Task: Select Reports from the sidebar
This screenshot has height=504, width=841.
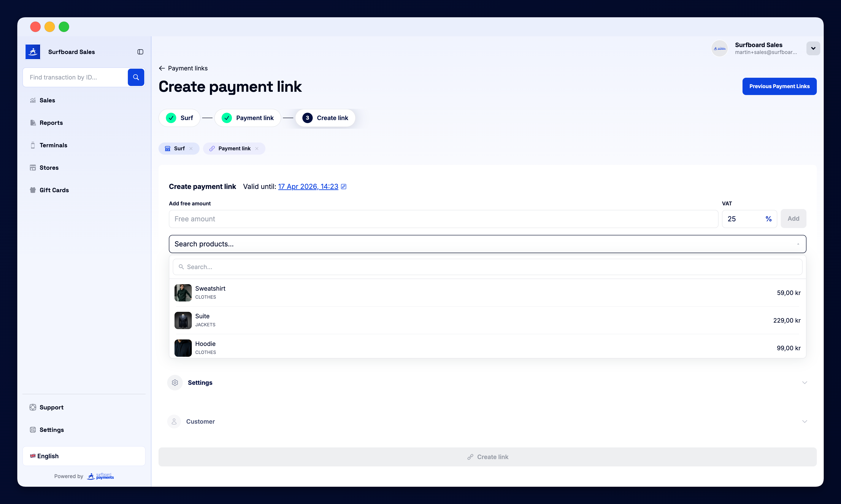Action: [51, 123]
